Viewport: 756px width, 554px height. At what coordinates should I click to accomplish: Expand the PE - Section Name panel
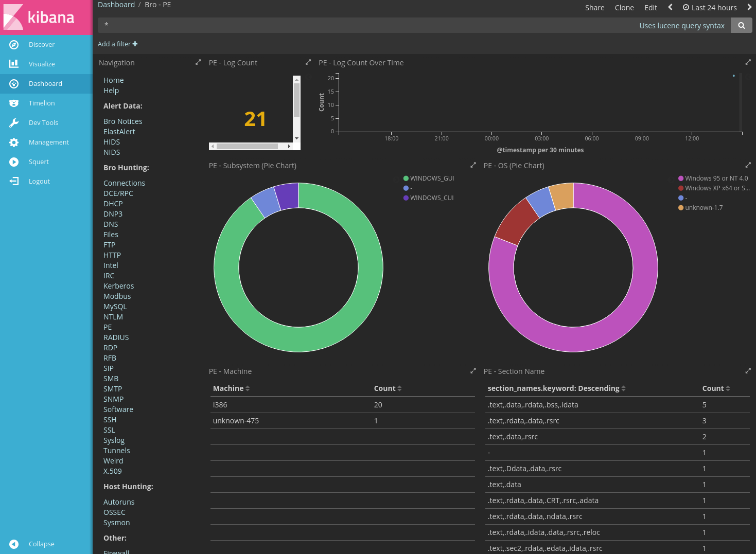(x=748, y=371)
